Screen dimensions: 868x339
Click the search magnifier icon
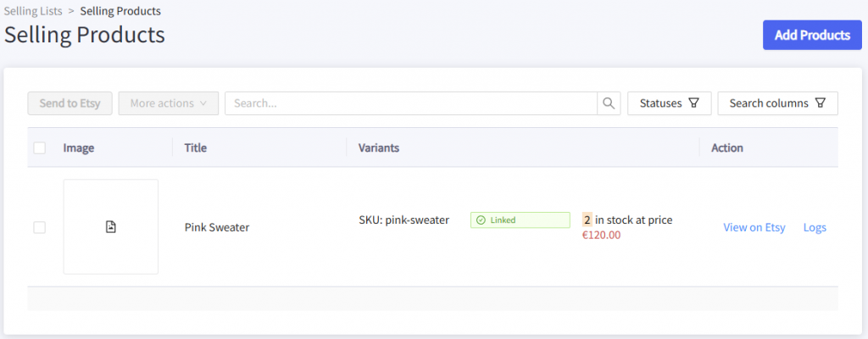[609, 103]
